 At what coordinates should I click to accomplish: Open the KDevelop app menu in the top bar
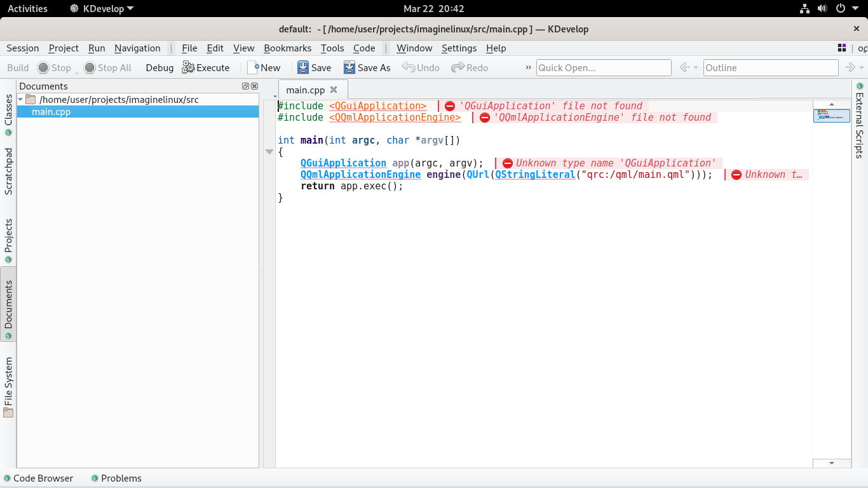[x=102, y=9]
